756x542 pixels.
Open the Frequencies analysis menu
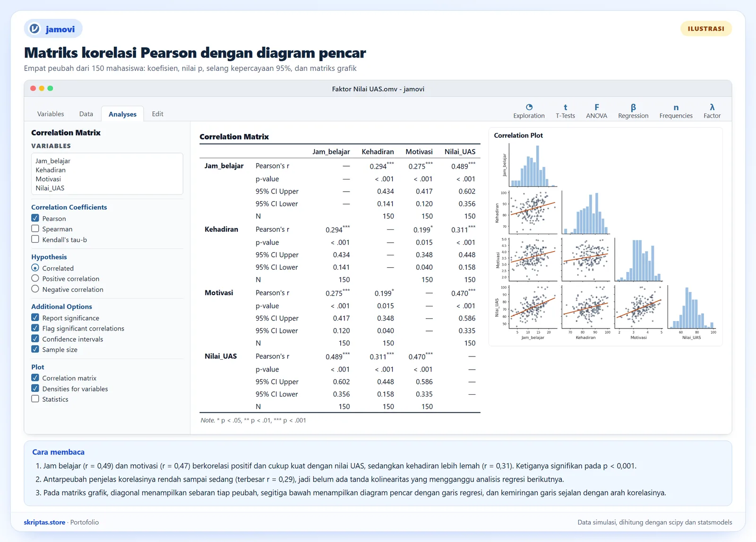pyautogui.click(x=676, y=111)
